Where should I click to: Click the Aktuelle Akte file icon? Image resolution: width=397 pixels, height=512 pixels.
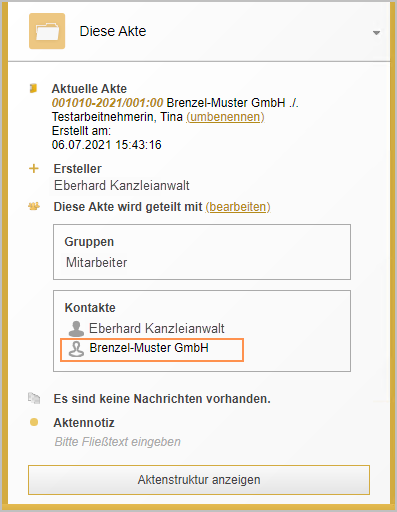pos(33,88)
